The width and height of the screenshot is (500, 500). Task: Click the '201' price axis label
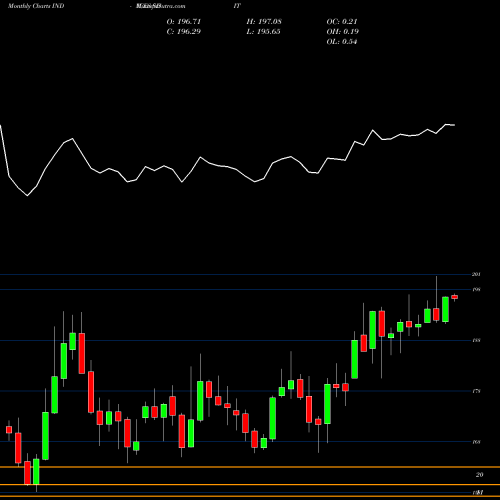click(476, 274)
